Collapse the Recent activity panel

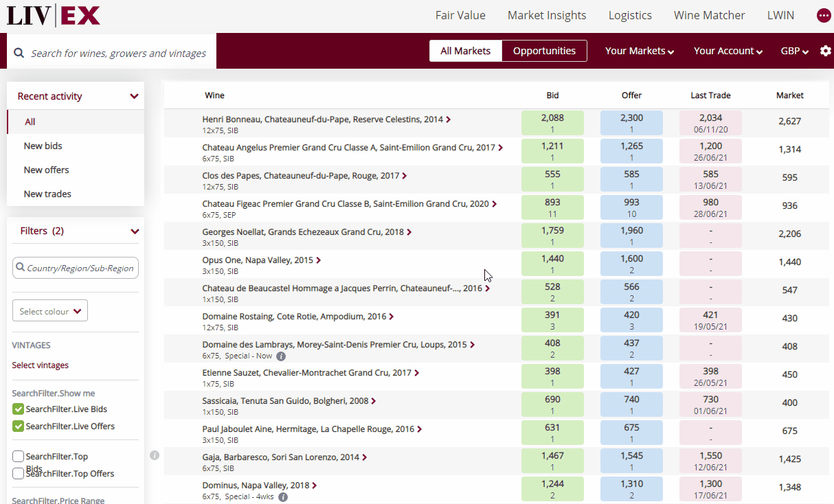click(134, 97)
